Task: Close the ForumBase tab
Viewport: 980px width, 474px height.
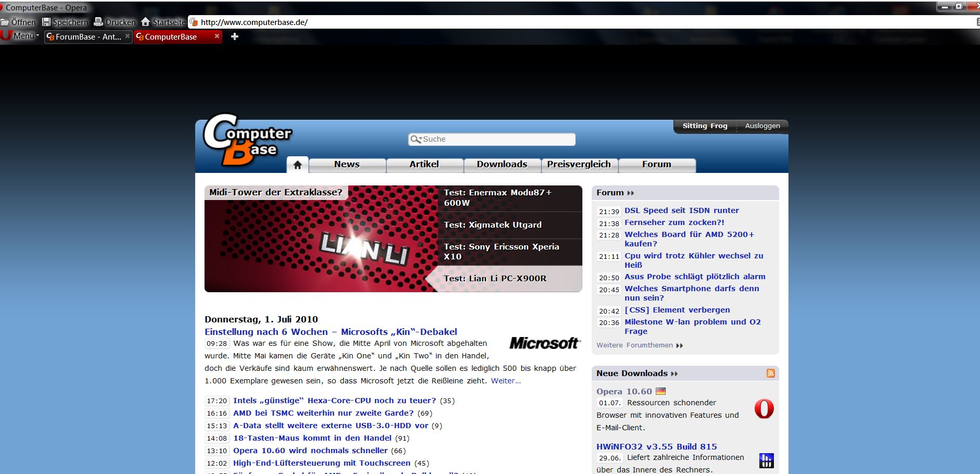Action: (x=128, y=36)
